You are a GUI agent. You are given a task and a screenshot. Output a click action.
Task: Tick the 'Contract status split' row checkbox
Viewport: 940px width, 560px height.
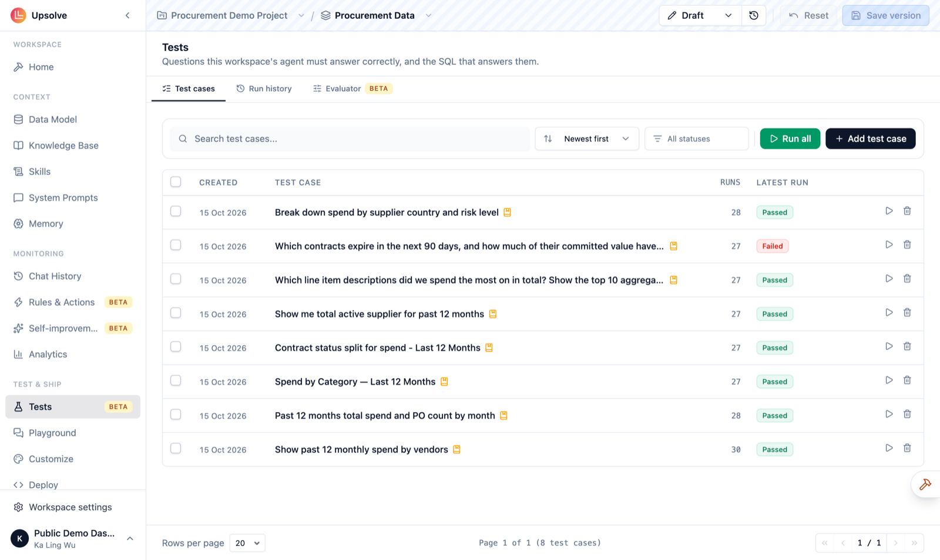tap(176, 347)
